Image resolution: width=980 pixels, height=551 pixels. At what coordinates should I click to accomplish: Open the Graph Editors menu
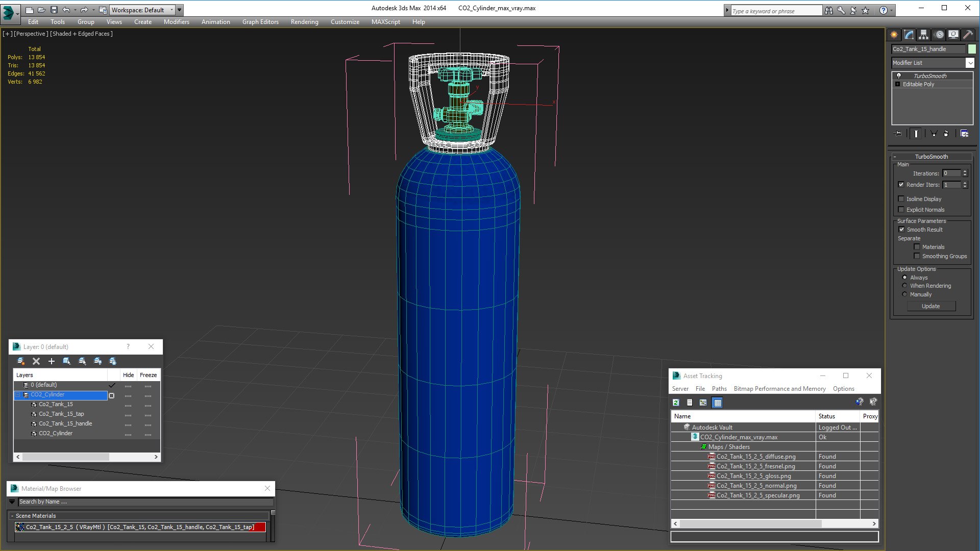pos(260,22)
